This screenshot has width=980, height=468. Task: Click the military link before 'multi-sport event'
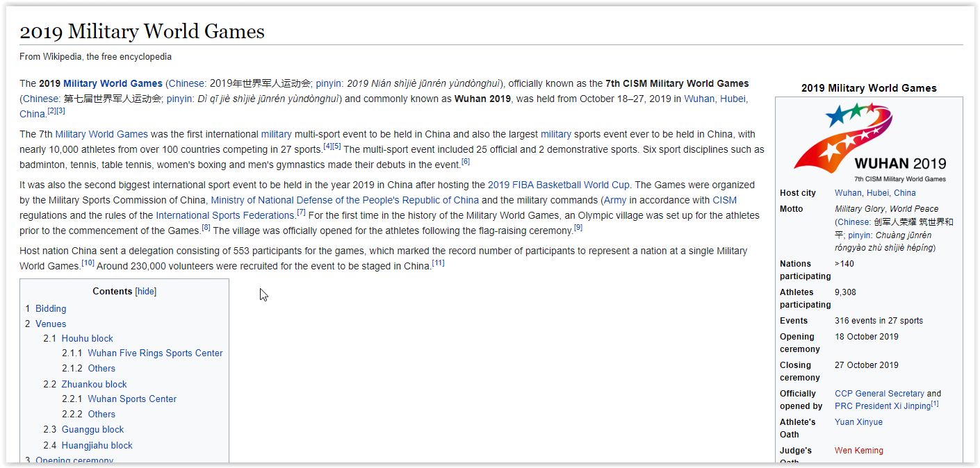pyautogui.click(x=277, y=134)
